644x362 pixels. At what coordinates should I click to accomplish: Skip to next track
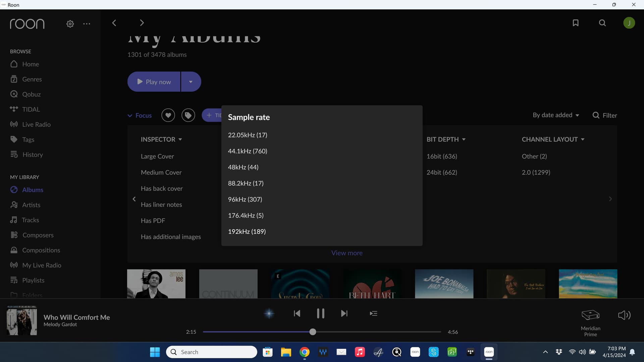(x=344, y=313)
